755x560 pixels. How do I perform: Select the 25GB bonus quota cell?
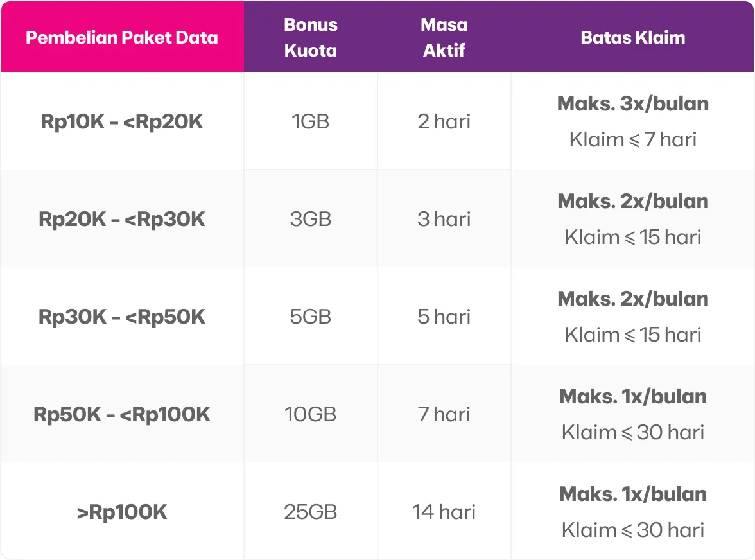[311, 512]
